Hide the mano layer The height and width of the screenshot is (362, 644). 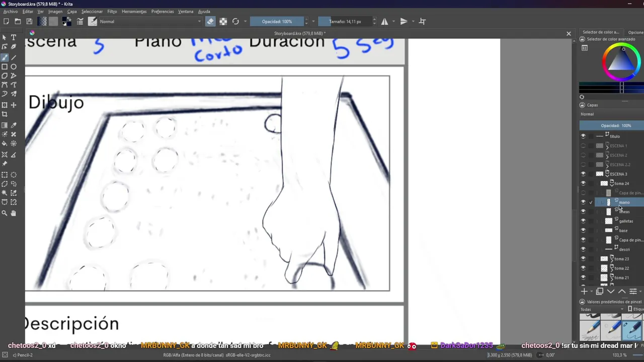(583, 202)
